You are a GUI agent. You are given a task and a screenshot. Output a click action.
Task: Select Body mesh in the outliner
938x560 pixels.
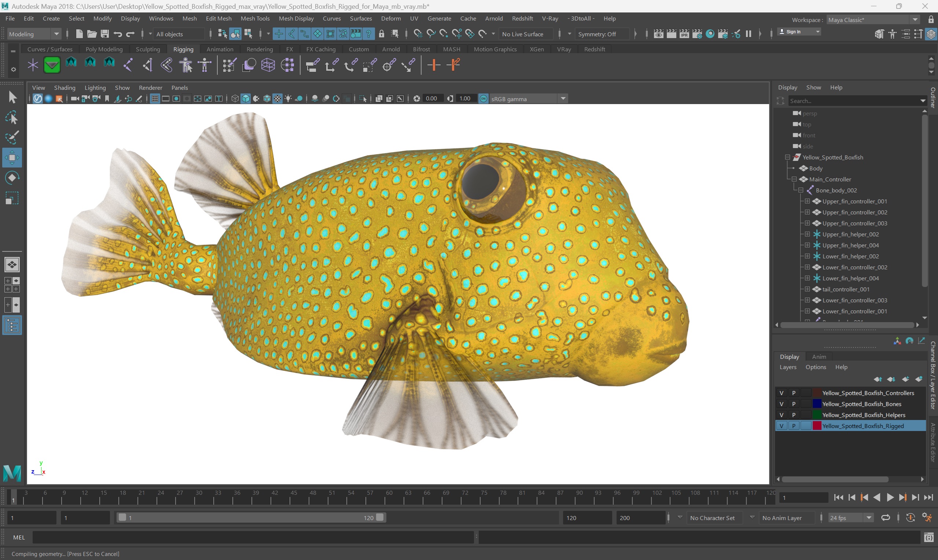click(815, 168)
